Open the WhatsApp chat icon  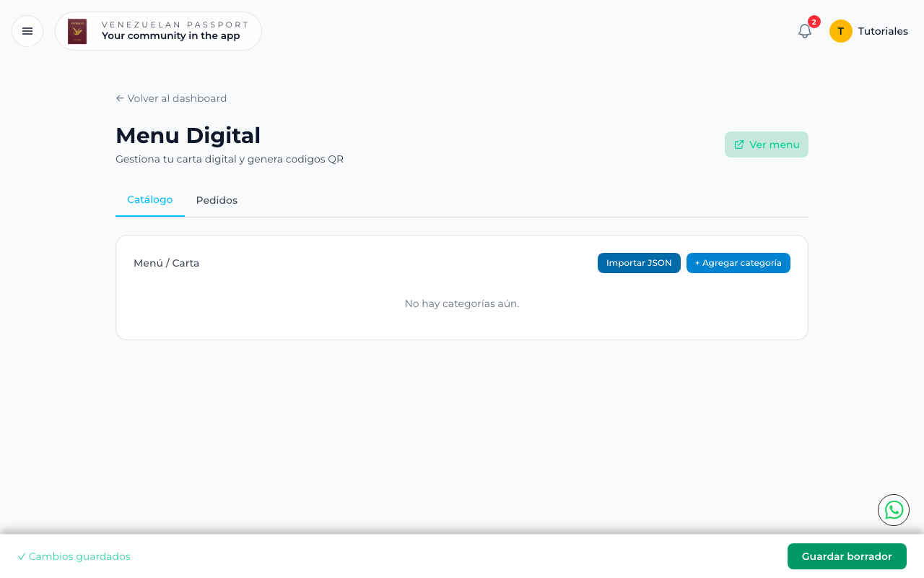(x=894, y=510)
